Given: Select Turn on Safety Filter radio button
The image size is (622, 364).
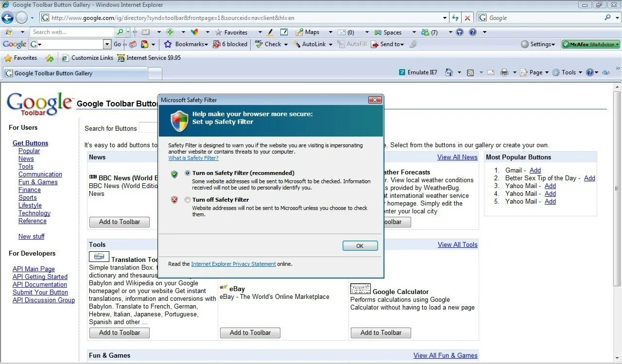Looking at the screenshot, I should coord(188,173).
